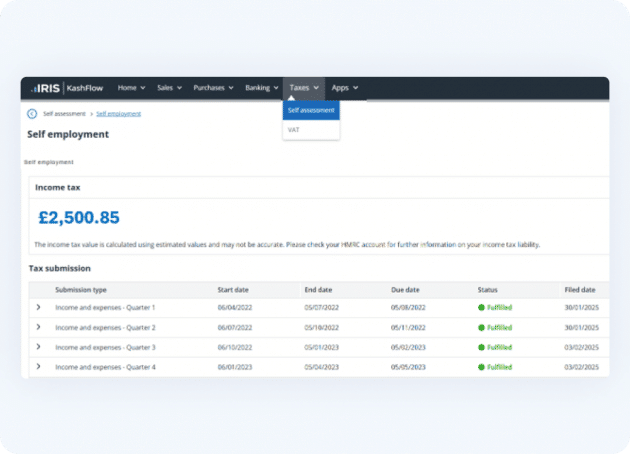
Task: Click the back arrow circle icon
Action: coord(32,114)
